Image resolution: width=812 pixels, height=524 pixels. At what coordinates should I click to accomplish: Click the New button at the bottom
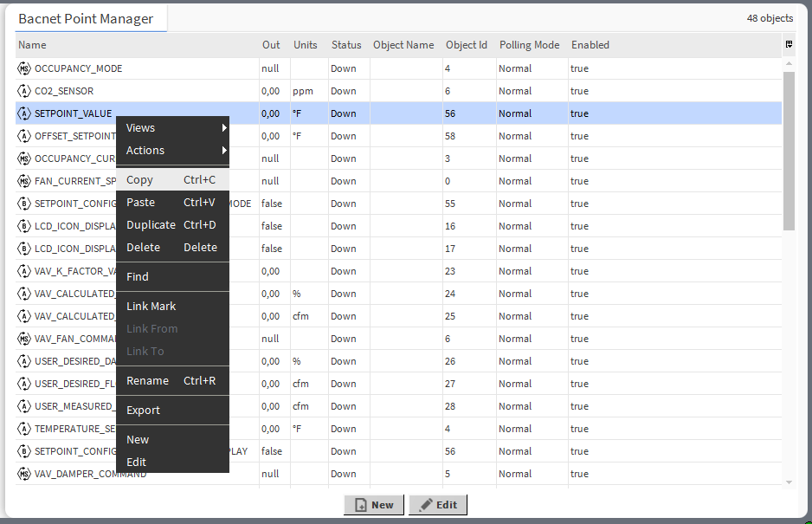coord(374,505)
